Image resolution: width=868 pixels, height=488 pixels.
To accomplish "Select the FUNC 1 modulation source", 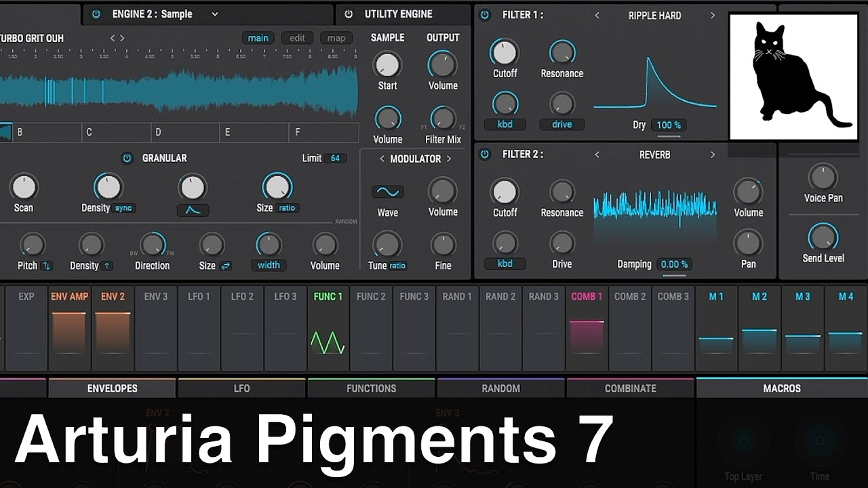I will (328, 329).
